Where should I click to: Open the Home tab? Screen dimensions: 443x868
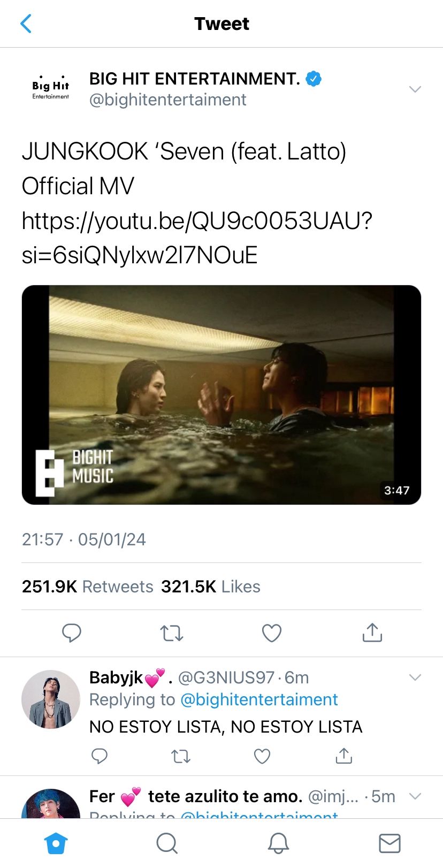56,843
